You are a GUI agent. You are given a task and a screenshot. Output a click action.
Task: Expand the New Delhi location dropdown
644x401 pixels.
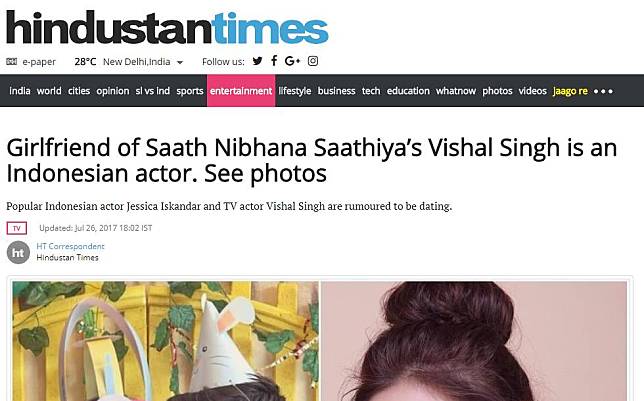pos(180,62)
